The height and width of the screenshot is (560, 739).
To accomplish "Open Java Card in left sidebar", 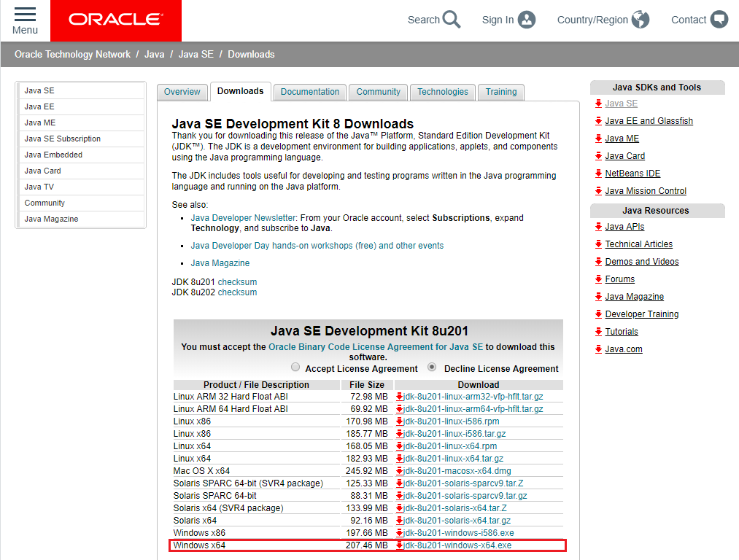I will [x=81, y=171].
